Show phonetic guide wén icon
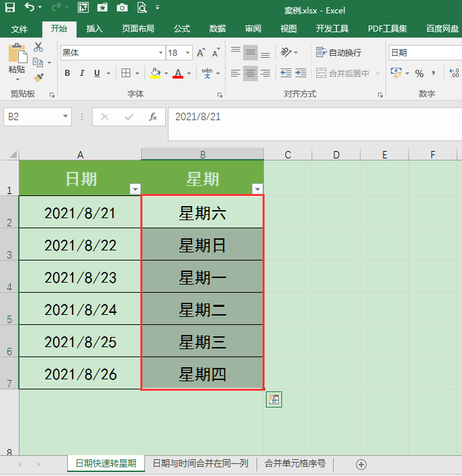The width and height of the screenshot is (462, 476). (207, 73)
